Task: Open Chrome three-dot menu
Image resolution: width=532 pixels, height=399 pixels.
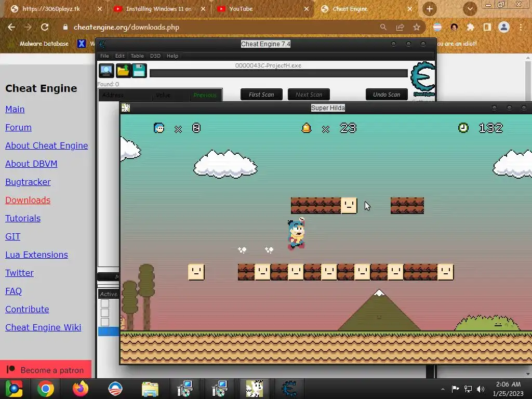Action: coord(521,27)
